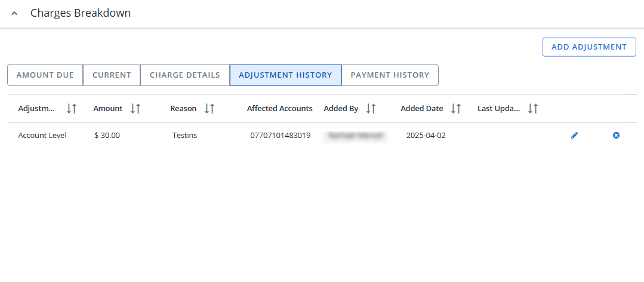Click the Affected Accounts column header
The height and width of the screenshot is (282, 644).
coord(279,109)
